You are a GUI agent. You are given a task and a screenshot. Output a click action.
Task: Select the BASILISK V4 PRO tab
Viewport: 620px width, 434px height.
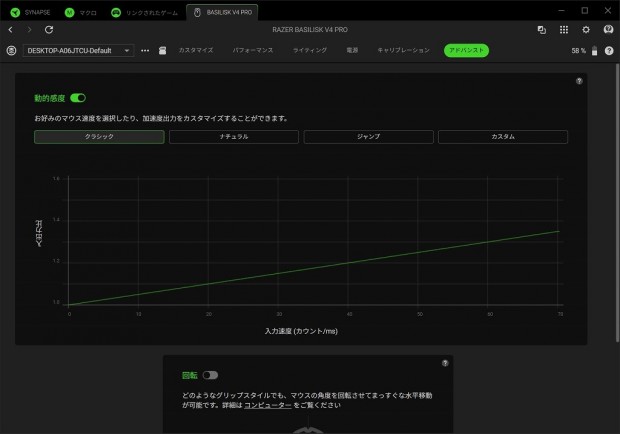point(222,12)
